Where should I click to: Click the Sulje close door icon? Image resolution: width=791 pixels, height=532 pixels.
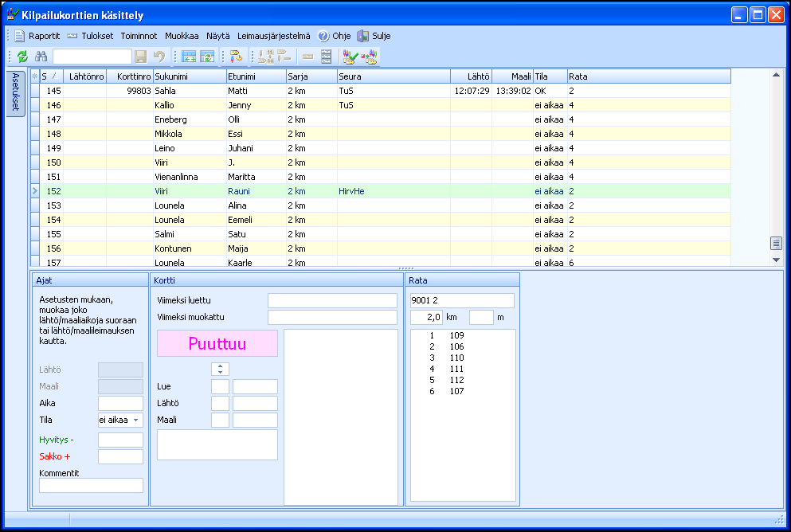click(362, 36)
